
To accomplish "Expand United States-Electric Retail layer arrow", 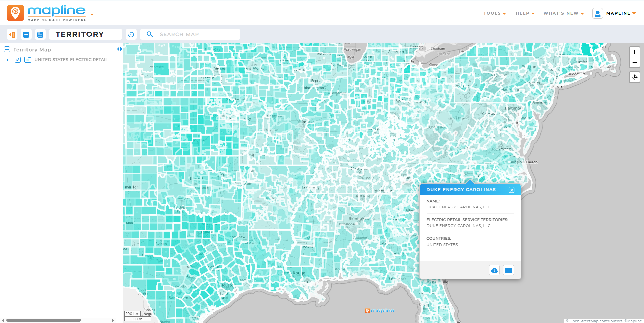I will (x=7, y=60).
